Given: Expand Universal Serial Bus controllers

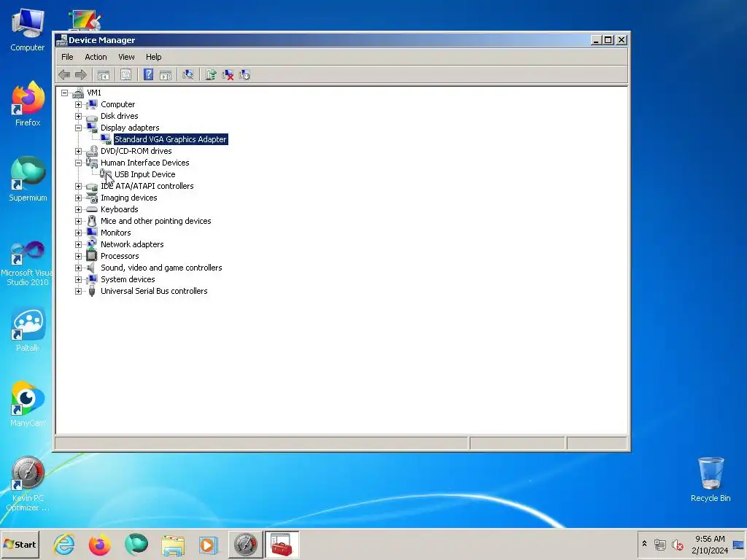Looking at the screenshot, I should 78,291.
